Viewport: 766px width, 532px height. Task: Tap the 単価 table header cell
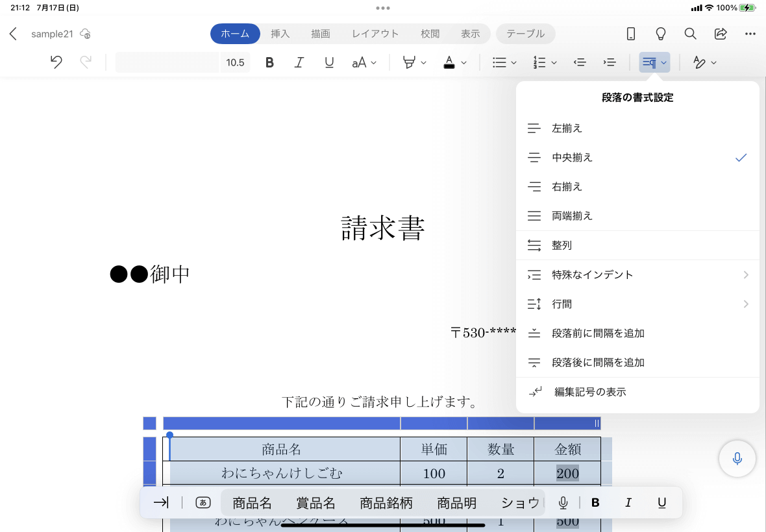(434, 449)
